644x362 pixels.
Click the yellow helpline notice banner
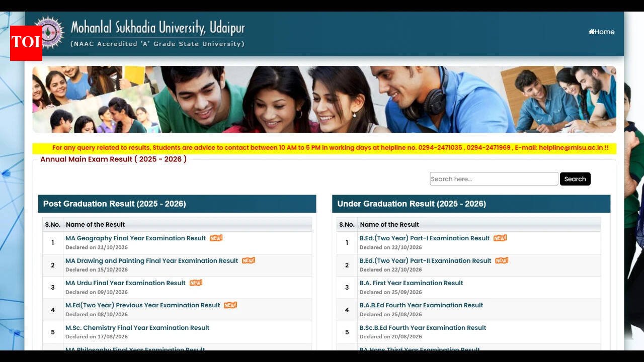(x=324, y=148)
